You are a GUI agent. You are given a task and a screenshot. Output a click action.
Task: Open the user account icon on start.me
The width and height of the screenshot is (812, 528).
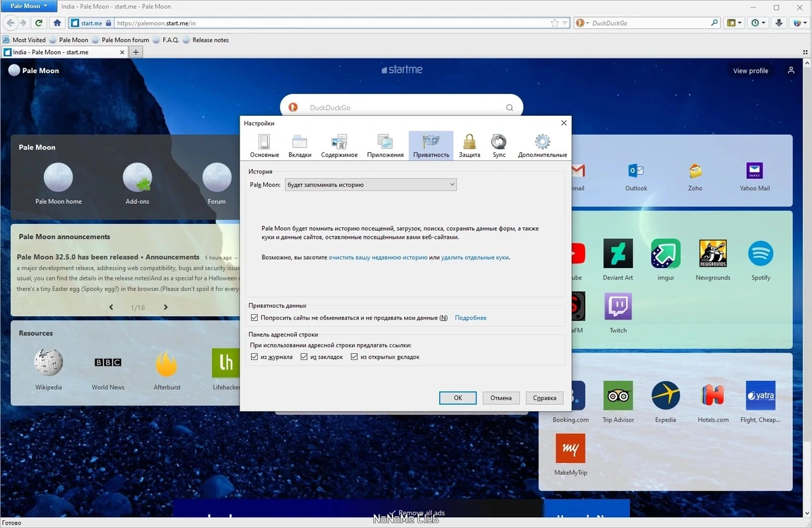click(791, 70)
